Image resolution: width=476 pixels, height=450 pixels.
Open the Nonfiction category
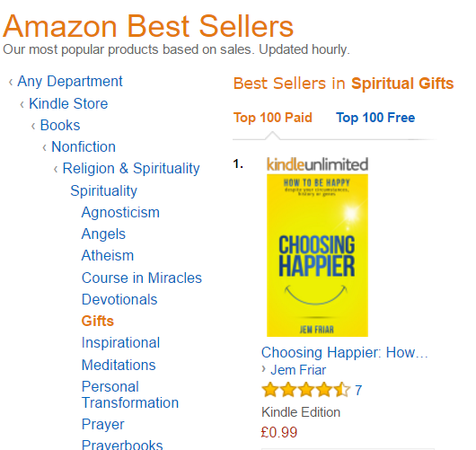[84, 146]
